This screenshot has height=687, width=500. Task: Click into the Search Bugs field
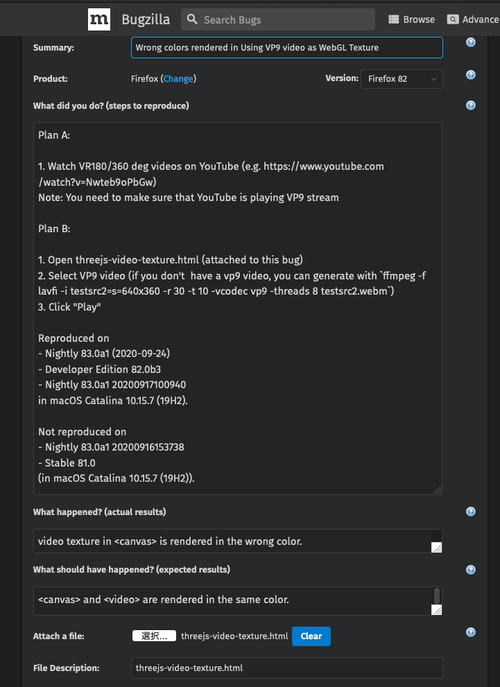coord(278,19)
